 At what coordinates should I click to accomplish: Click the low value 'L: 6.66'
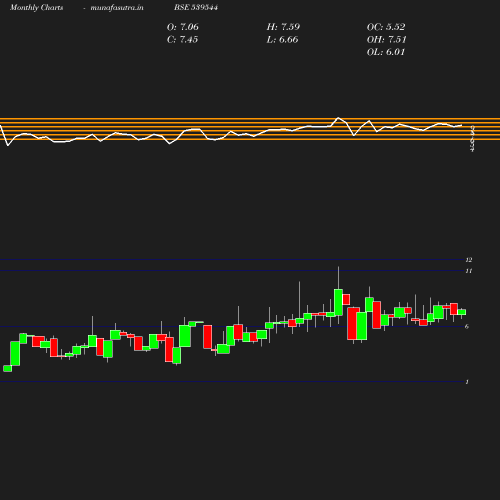[282, 39]
